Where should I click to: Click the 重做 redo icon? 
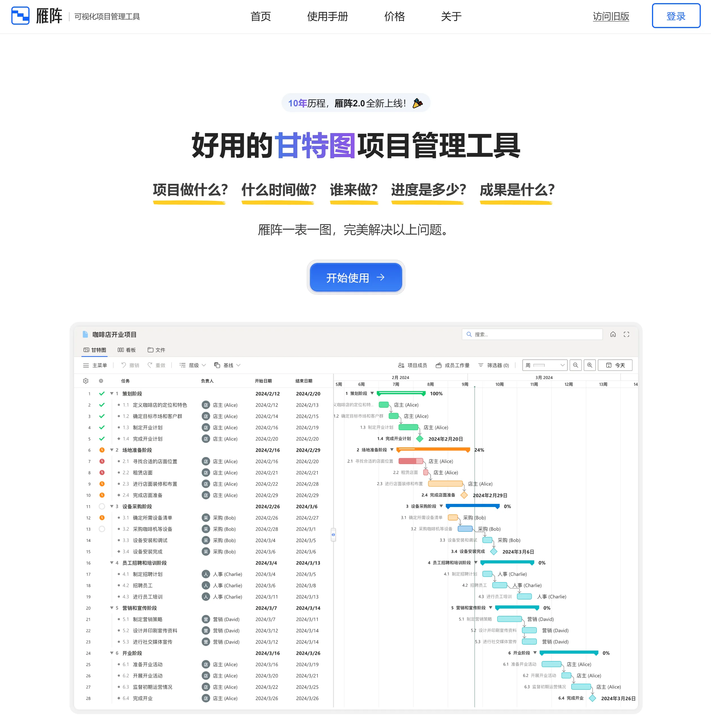point(150,365)
